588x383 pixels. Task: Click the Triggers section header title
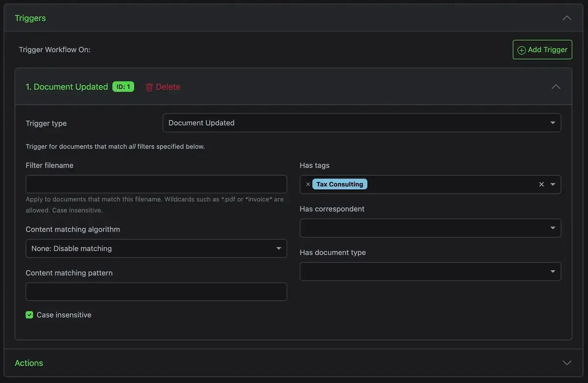[x=30, y=18]
